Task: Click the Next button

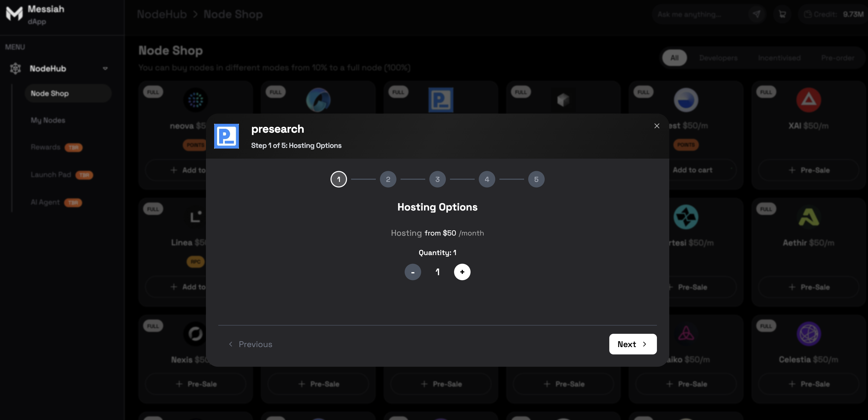Action: tap(633, 344)
